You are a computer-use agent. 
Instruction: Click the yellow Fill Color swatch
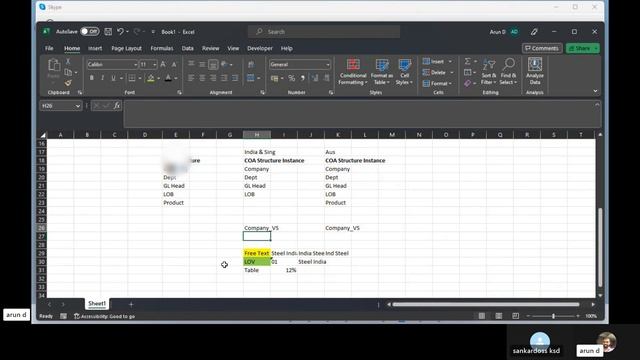pos(151,78)
